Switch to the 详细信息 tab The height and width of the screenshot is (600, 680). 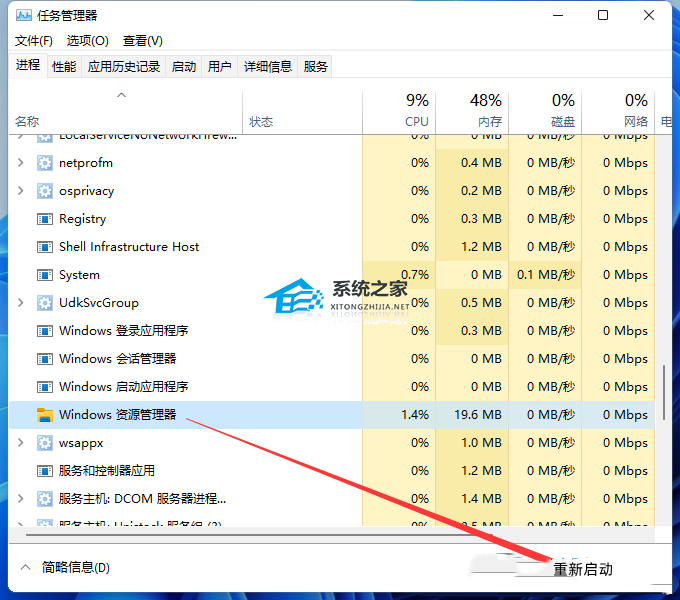[x=268, y=67]
